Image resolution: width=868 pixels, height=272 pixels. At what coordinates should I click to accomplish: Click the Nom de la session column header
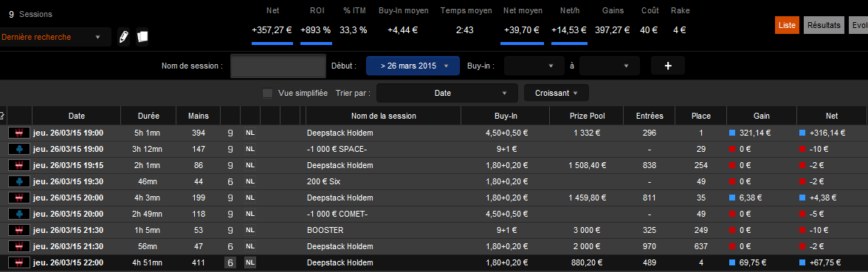tap(383, 116)
